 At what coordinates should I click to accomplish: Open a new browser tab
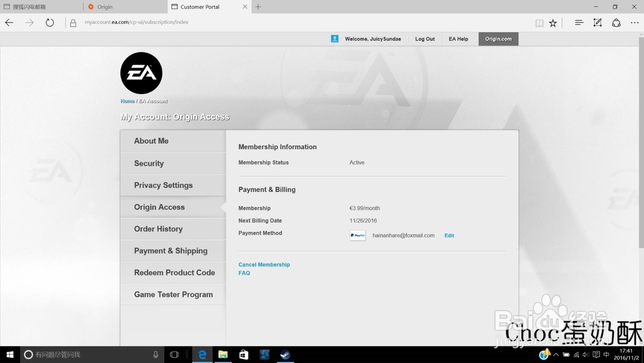point(258,6)
